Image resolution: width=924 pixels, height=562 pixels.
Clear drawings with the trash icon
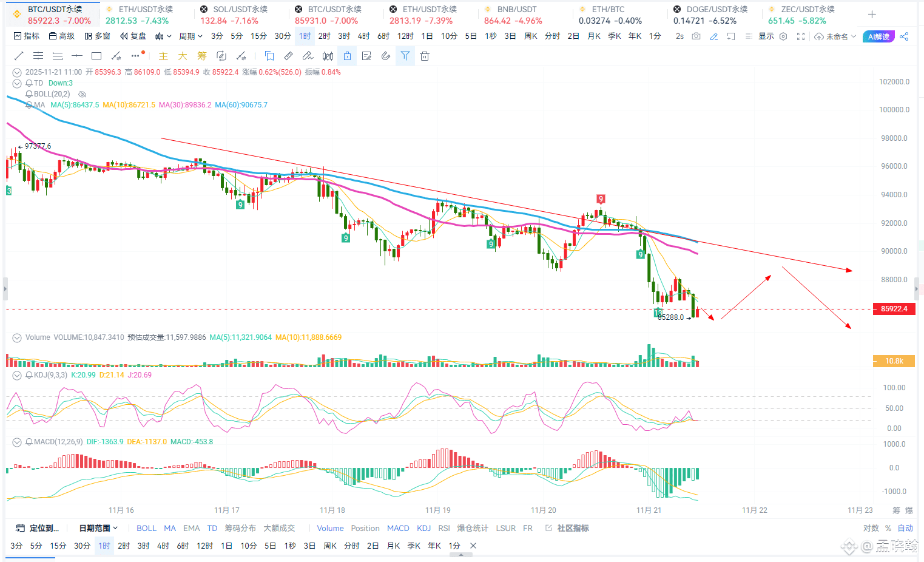(424, 55)
